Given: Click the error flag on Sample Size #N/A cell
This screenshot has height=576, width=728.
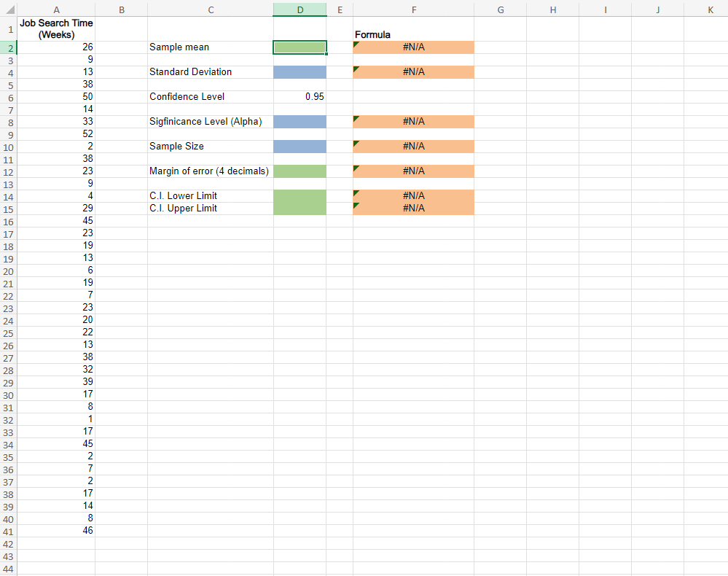Looking at the screenshot, I should [x=356, y=143].
